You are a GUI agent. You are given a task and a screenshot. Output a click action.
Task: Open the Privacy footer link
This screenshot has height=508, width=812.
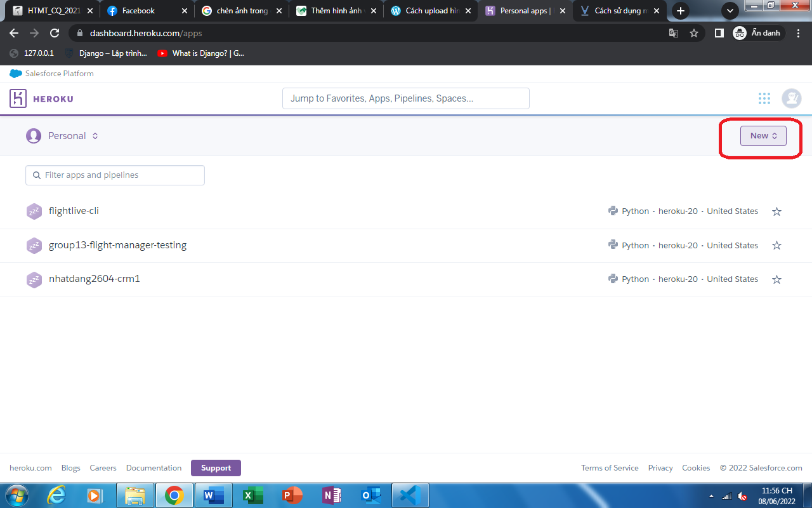coord(660,468)
